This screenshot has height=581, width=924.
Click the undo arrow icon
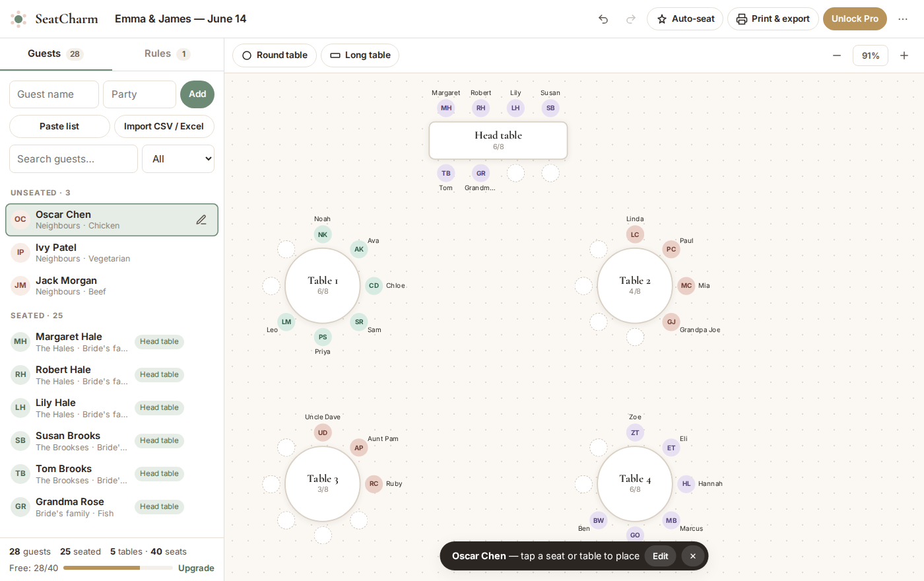(x=603, y=19)
